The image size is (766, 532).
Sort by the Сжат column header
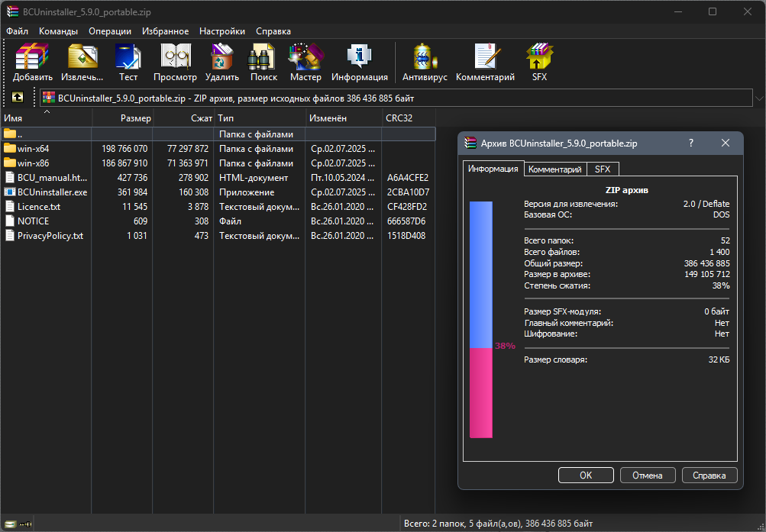tap(184, 118)
